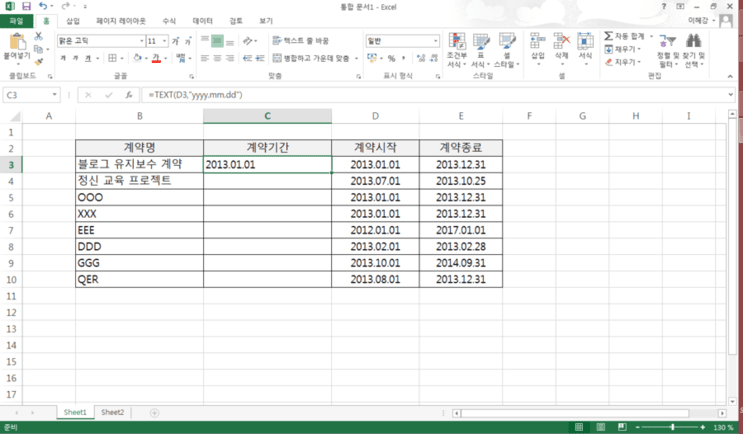
Task: Open the 수식 (Formulas) ribbon tab
Action: pyautogui.click(x=169, y=21)
